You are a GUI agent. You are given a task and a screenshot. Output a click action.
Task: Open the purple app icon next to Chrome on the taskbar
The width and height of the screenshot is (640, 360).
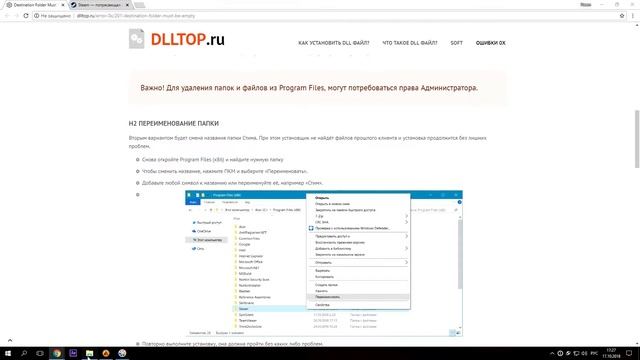[73, 353]
